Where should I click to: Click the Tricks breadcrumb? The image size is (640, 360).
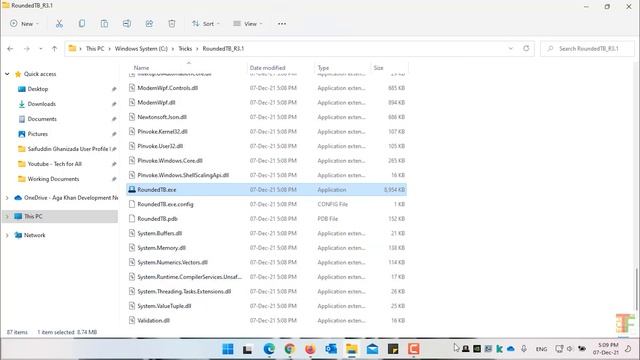coord(185,49)
